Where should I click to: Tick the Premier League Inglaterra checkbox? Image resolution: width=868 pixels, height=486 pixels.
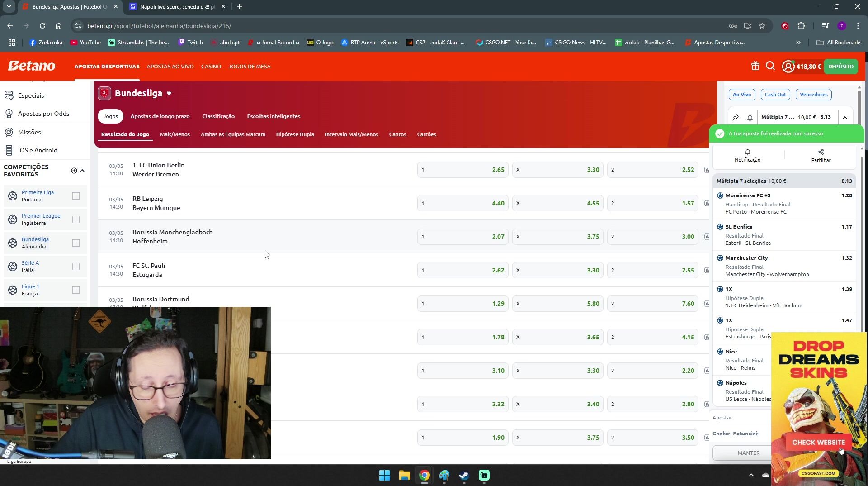pyautogui.click(x=76, y=219)
